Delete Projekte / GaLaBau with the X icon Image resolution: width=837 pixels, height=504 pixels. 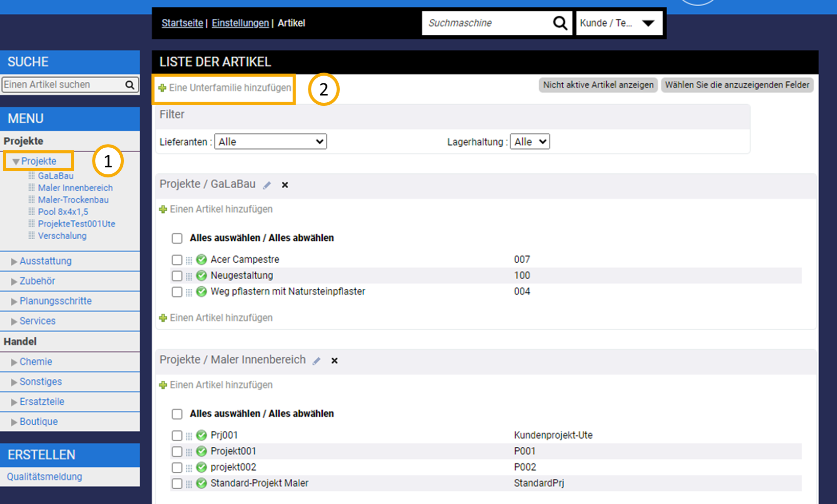tap(285, 185)
